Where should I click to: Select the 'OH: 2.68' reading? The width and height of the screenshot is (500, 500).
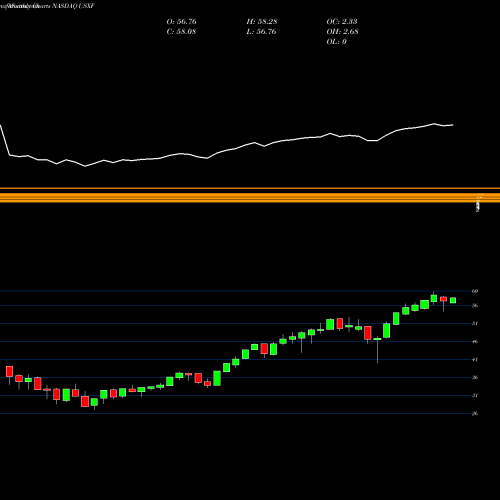[x=342, y=31]
